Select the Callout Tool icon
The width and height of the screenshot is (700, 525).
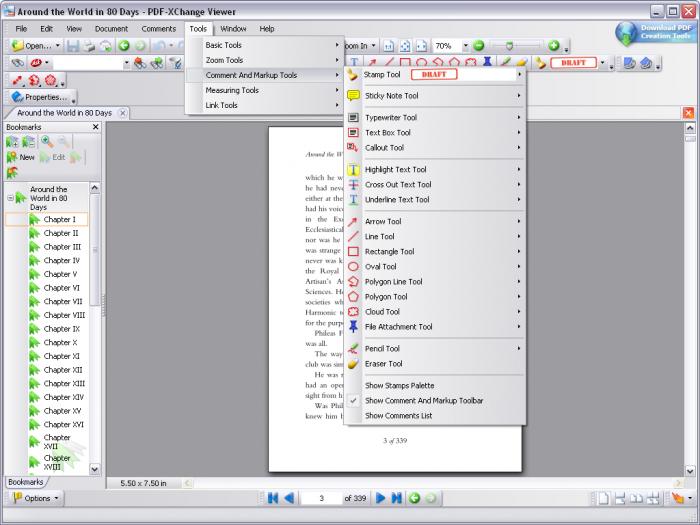(x=353, y=148)
